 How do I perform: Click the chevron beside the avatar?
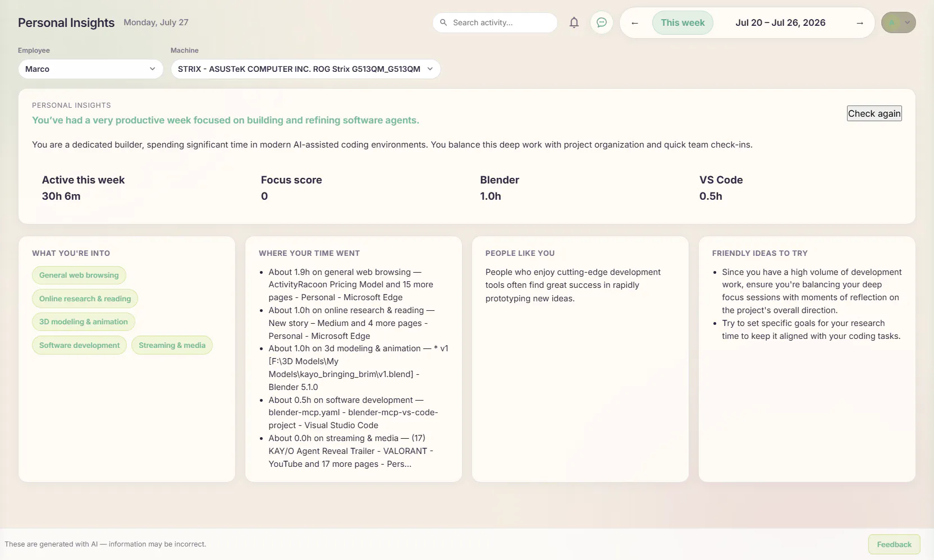pyautogui.click(x=907, y=22)
